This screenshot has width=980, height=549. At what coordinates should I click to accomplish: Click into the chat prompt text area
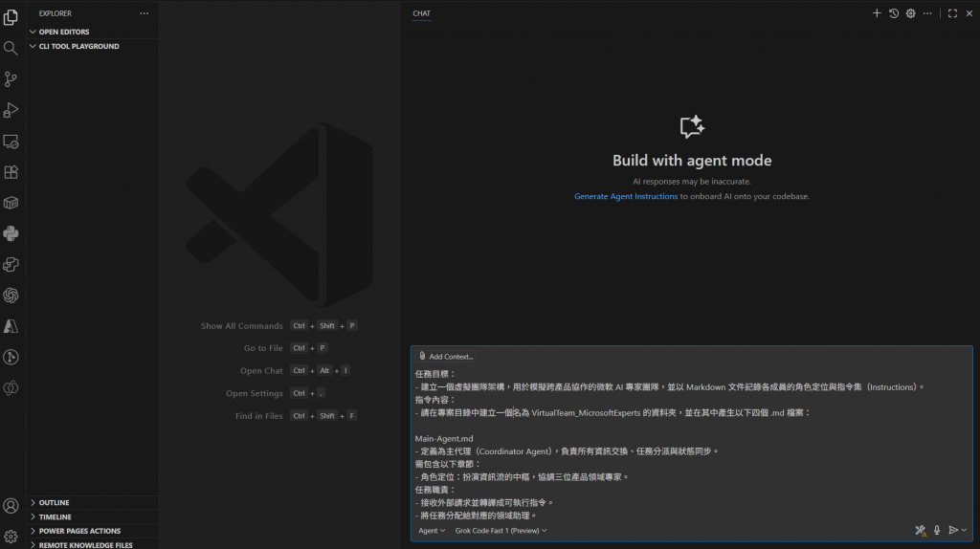click(x=691, y=444)
